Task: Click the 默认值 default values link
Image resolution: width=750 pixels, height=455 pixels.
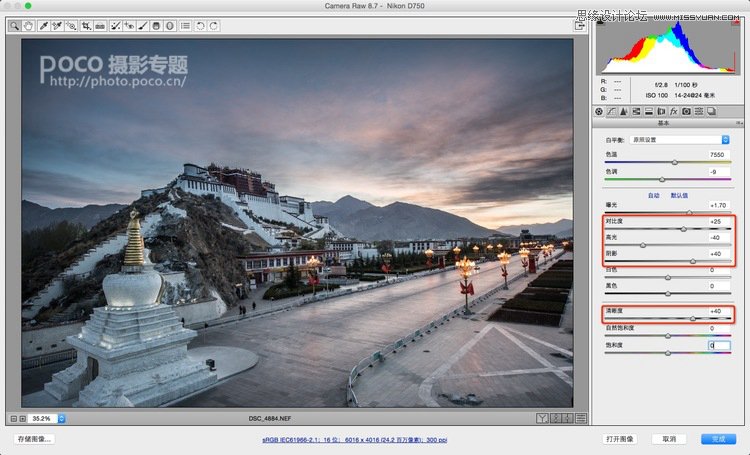Action: tap(679, 195)
